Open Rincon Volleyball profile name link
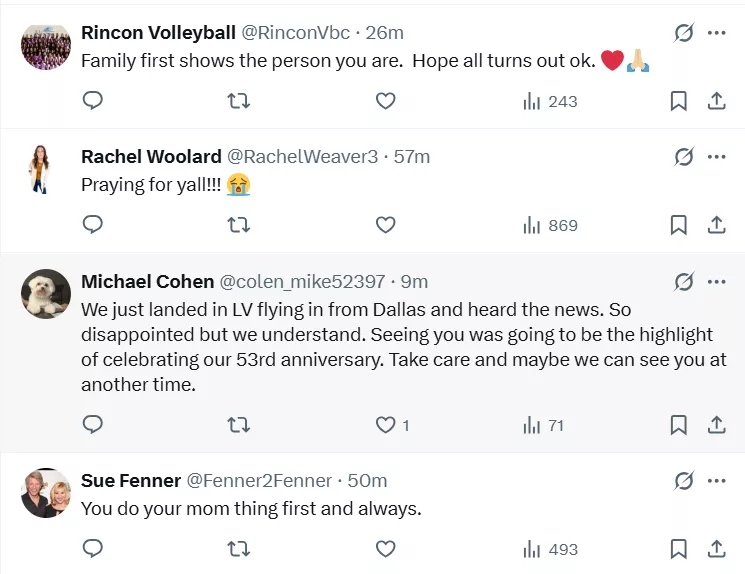The width and height of the screenshot is (745, 574). 158,33
